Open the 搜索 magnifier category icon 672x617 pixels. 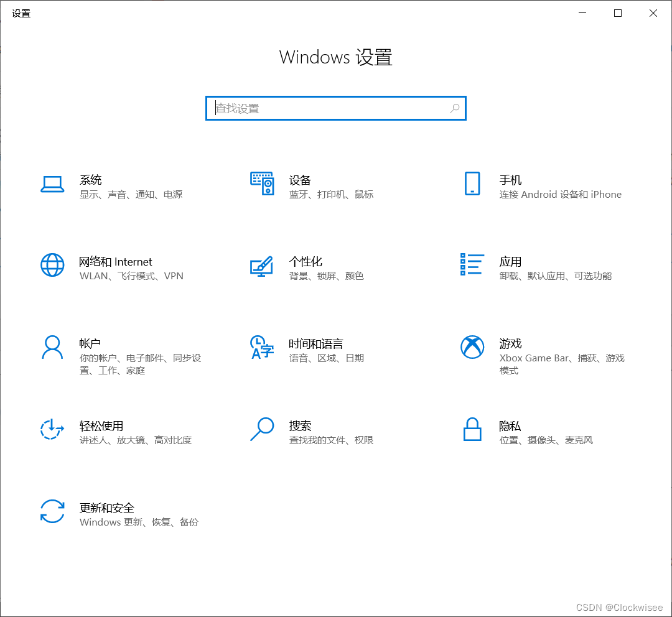point(262,429)
